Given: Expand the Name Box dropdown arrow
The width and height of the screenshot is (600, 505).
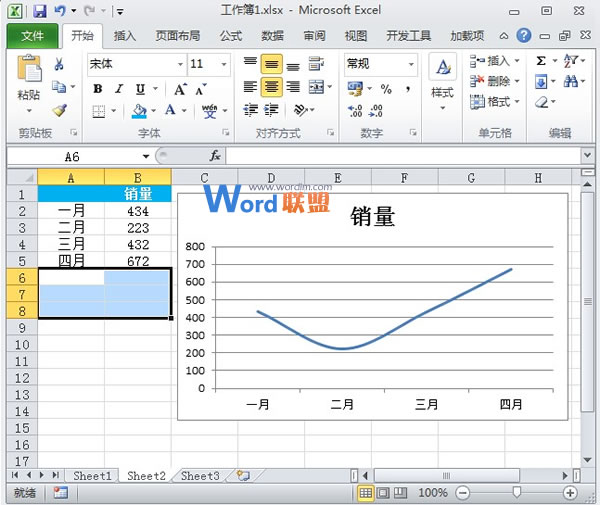Looking at the screenshot, I should click(146, 156).
